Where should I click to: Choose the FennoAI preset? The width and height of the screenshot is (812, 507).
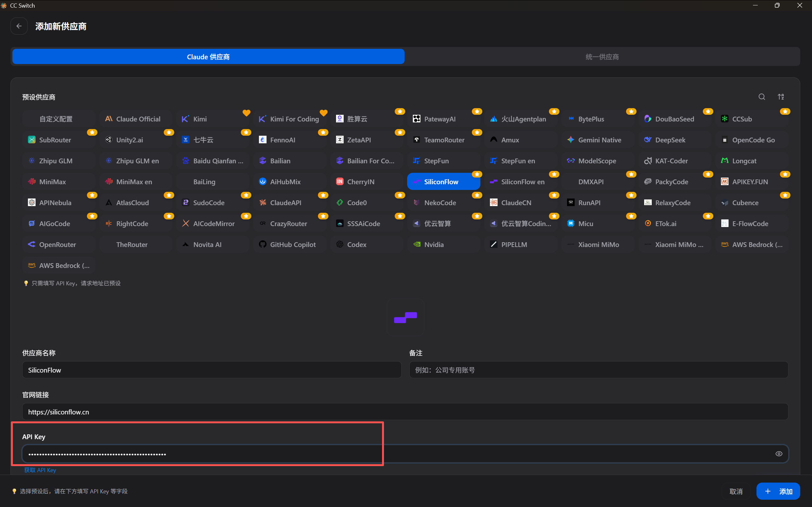tap(290, 140)
